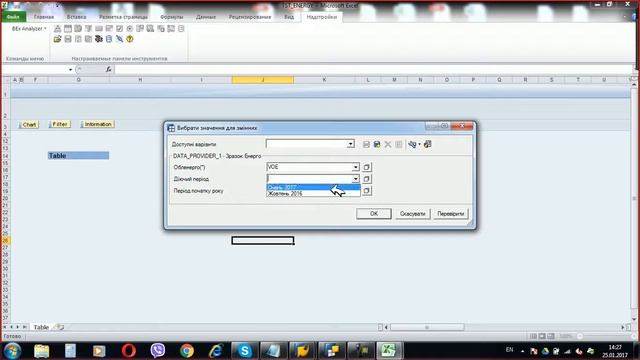This screenshot has width=640, height=360.
Task: Click the Скасувати cancel button
Action: click(x=412, y=213)
